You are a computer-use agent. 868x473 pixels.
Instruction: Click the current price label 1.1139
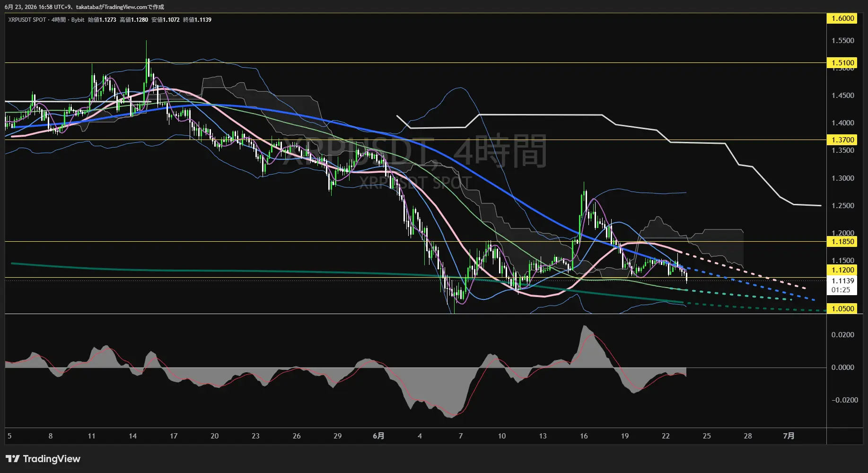pos(842,281)
